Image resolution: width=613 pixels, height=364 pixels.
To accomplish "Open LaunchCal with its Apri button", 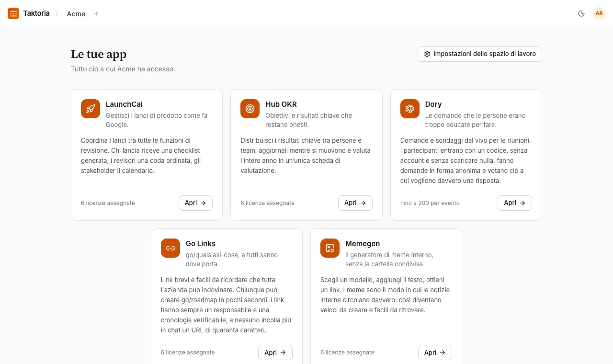I will click(195, 203).
